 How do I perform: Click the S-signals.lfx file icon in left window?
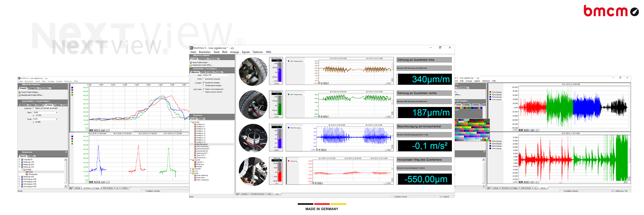click(22, 160)
